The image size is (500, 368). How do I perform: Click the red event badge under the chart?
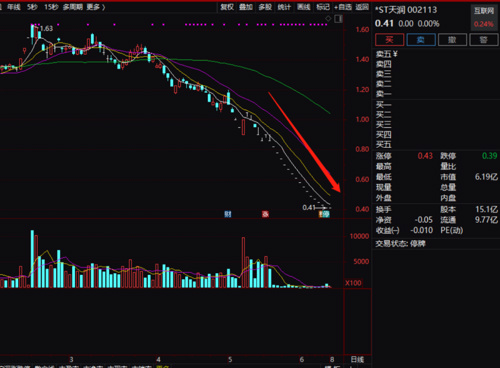pos(265,214)
